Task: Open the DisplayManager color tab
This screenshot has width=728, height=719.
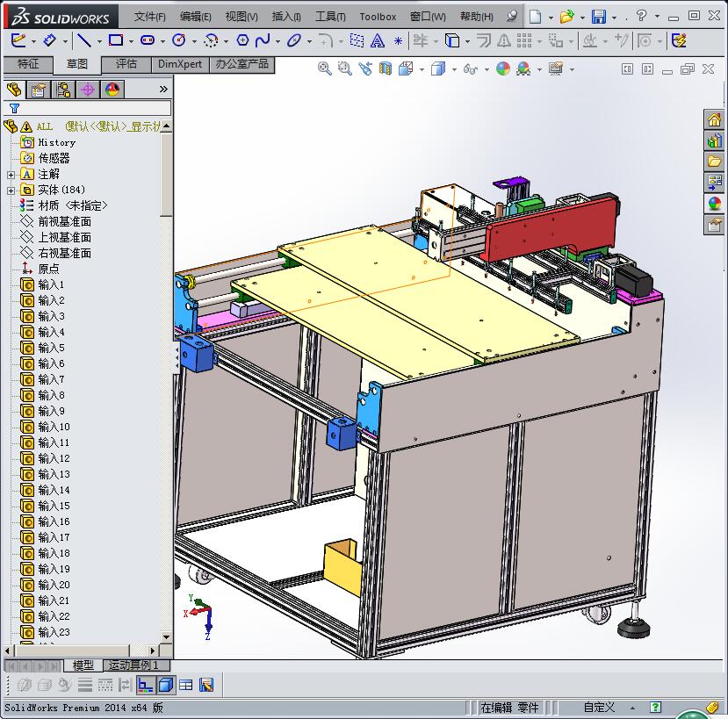Action: click(x=112, y=90)
